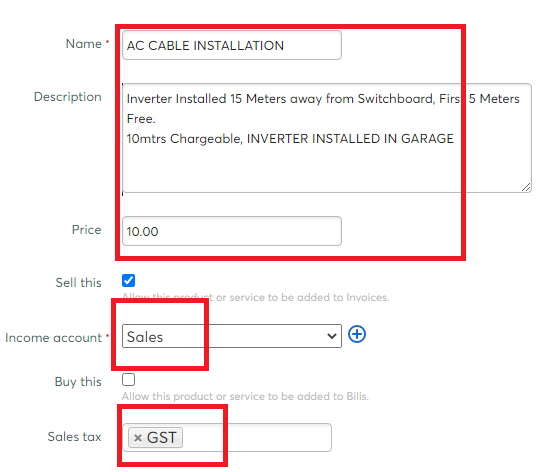536x472 pixels.
Task: Click into the Sales tax field next to GST
Action: pos(256,437)
